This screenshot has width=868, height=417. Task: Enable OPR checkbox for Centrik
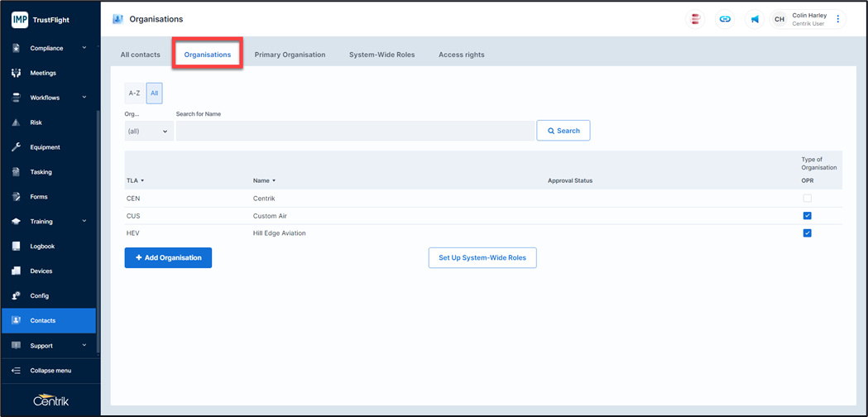coord(807,199)
